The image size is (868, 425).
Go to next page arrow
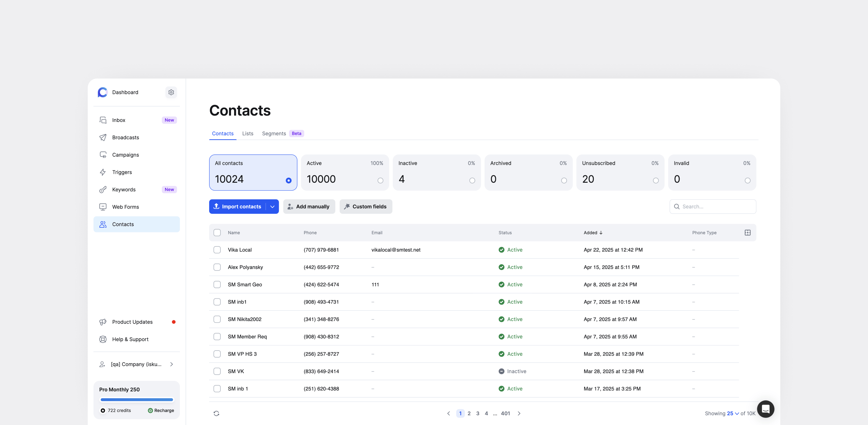coord(519,413)
